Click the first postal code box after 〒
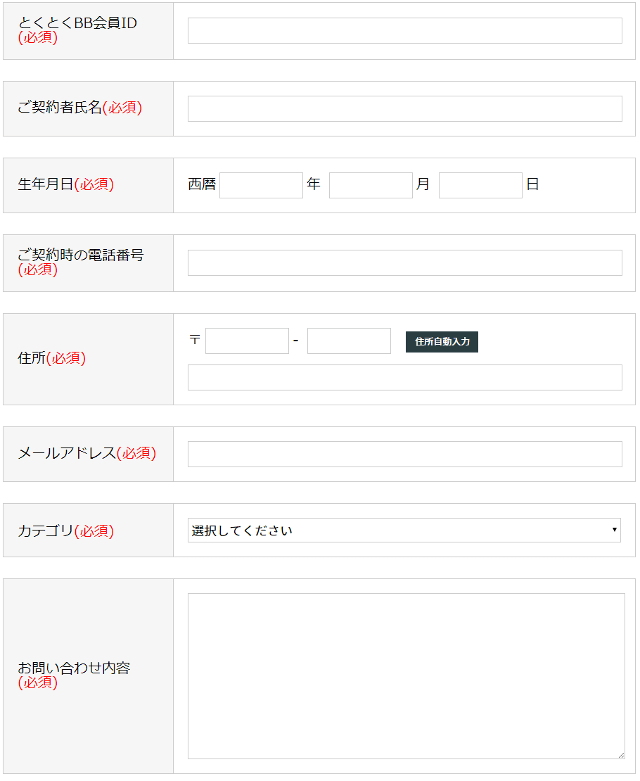 click(x=247, y=341)
